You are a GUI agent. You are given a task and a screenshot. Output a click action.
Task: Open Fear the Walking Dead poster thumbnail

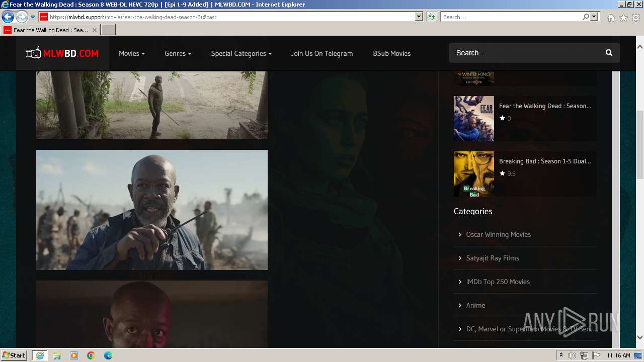pos(474,119)
